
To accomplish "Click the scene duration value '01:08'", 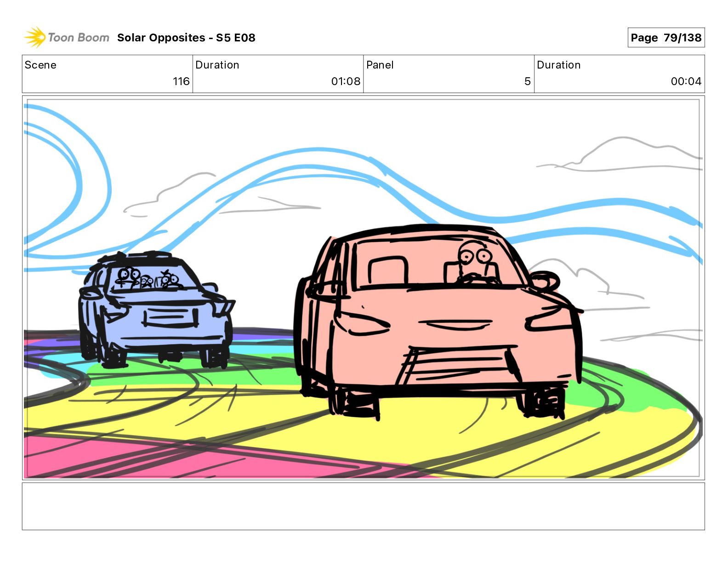I will pos(346,81).
